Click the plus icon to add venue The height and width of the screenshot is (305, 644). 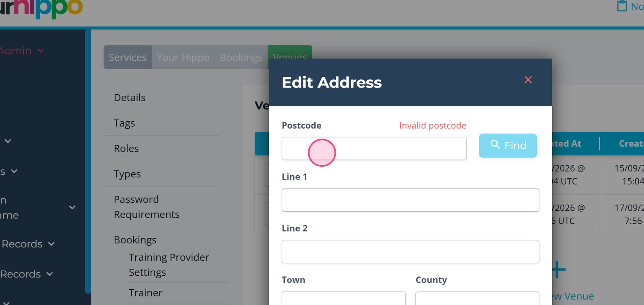click(x=558, y=269)
